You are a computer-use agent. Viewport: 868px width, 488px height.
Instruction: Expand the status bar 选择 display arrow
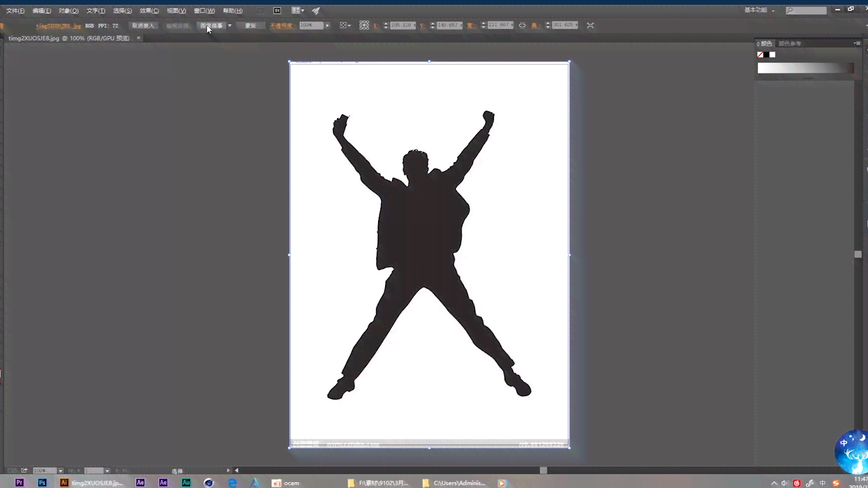(x=228, y=471)
